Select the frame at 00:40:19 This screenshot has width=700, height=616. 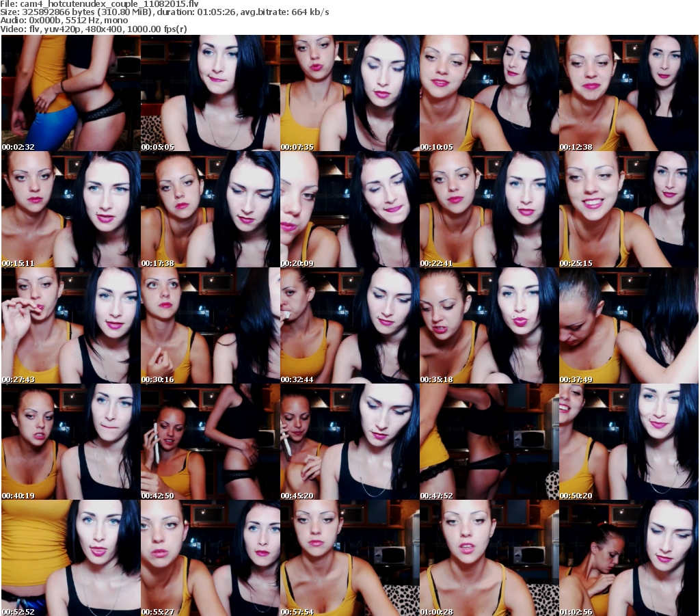point(71,442)
